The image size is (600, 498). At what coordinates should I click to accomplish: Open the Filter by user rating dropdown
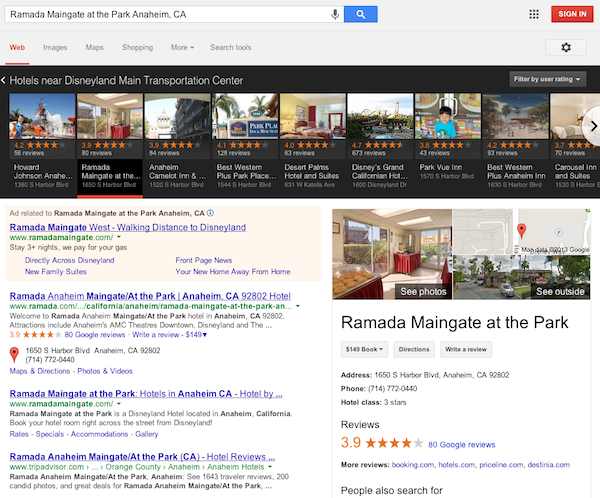[x=548, y=79]
